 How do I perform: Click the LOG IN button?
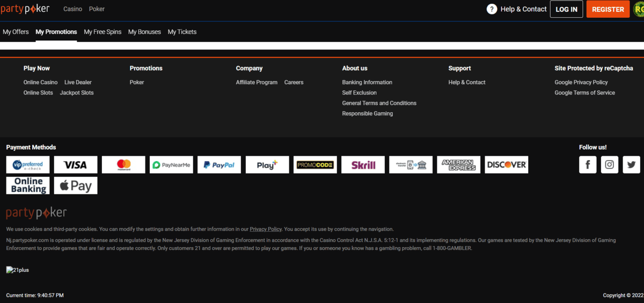(567, 9)
